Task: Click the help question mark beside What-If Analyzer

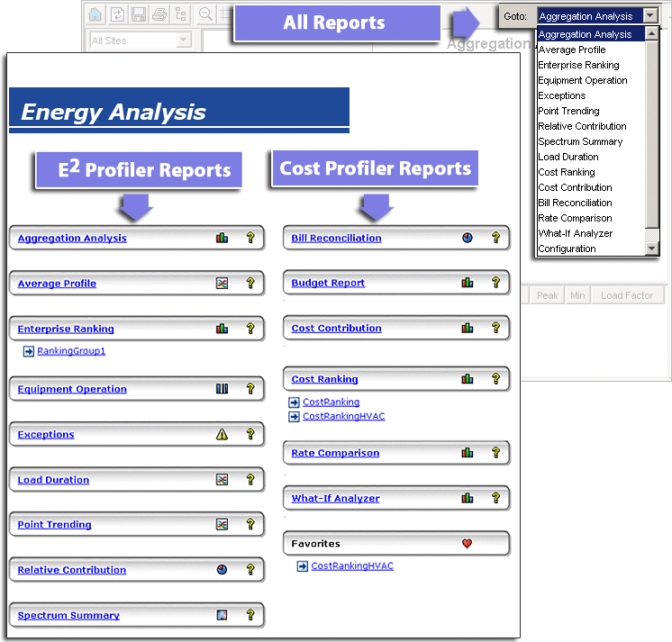Action: pyautogui.click(x=495, y=498)
